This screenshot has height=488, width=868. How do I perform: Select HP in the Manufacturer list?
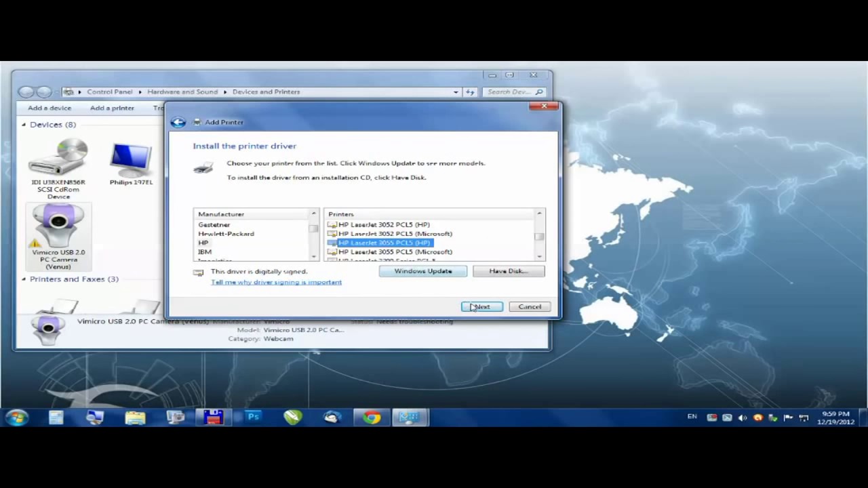pos(203,243)
